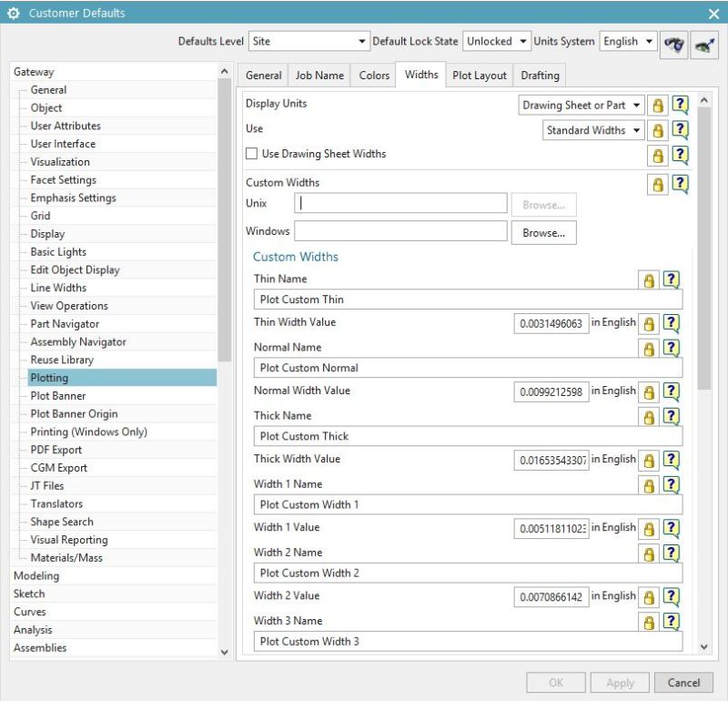The image size is (728, 701).
Task: Open help icon for Thick Name
Action: click(x=672, y=416)
